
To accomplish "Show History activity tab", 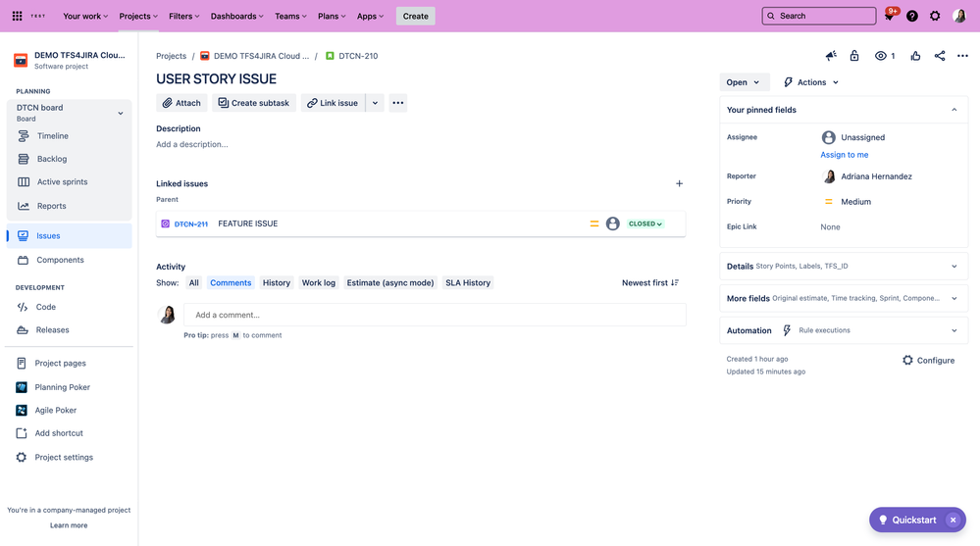I will (277, 283).
